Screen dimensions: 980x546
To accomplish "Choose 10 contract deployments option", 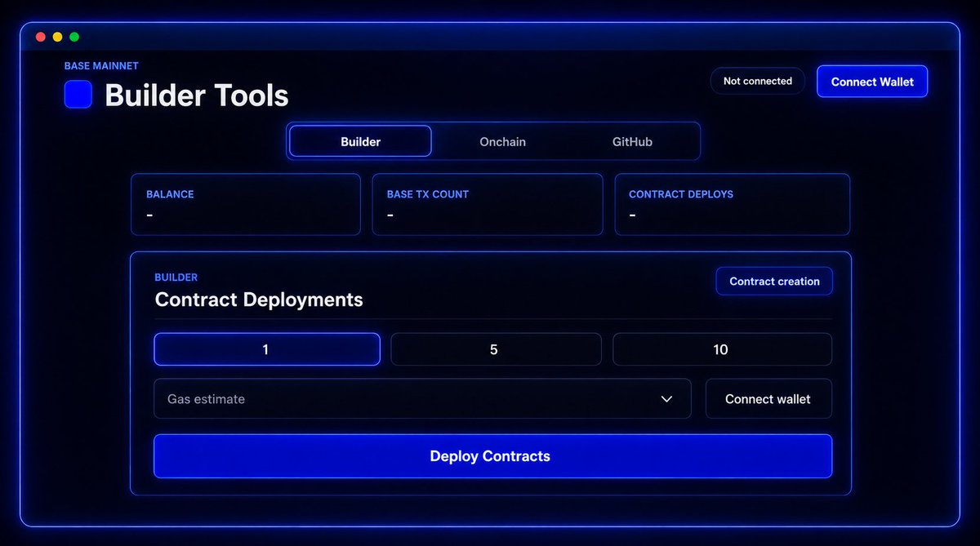I will tap(723, 349).
